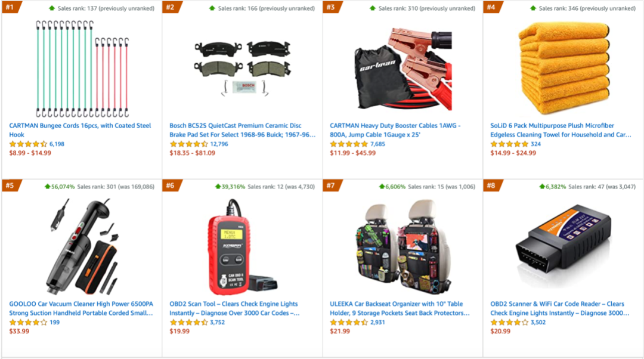Click star rating icons for booster cables
Image resolution: width=644 pixels, height=359 pixels.
(349, 144)
